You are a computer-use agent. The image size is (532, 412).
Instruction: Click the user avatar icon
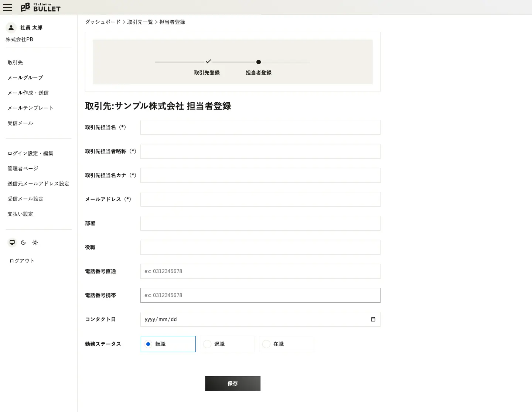click(11, 28)
